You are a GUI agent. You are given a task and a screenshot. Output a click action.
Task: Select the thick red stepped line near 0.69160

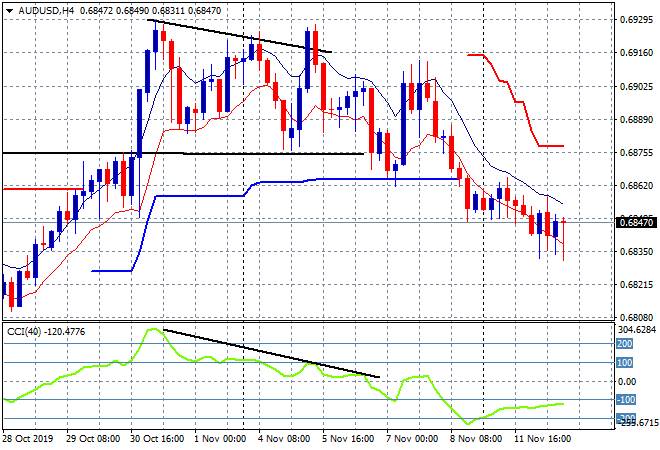point(516,101)
